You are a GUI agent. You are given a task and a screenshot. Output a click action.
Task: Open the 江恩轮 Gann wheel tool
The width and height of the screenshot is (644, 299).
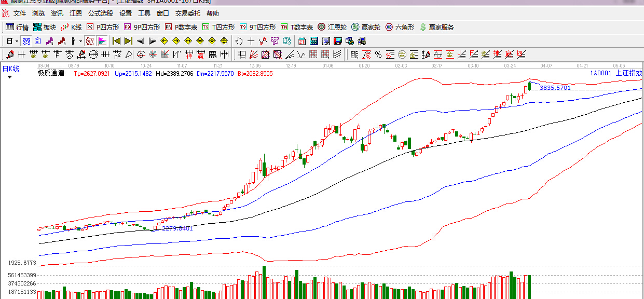(332, 27)
